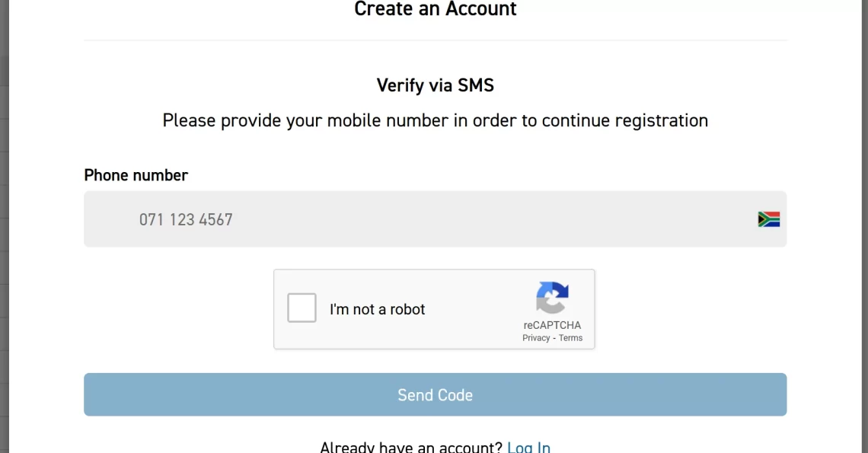This screenshot has height=453, width=868.
Task: Click the "Already have an account?" text
Action: click(x=410, y=447)
